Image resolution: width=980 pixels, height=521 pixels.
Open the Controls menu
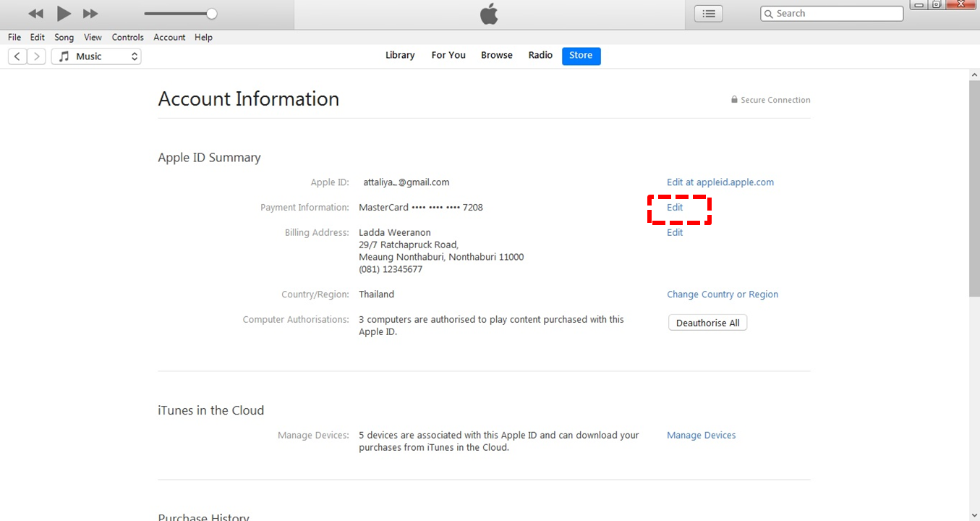tap(128, 37)
